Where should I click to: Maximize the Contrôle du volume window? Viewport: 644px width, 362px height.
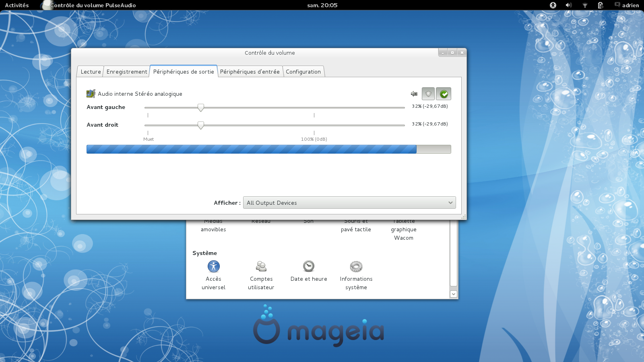452,53
